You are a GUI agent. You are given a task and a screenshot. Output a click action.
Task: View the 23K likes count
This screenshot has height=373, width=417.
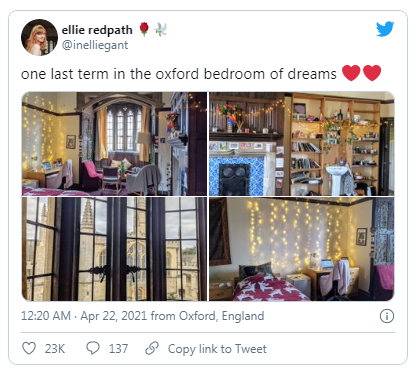55,349
